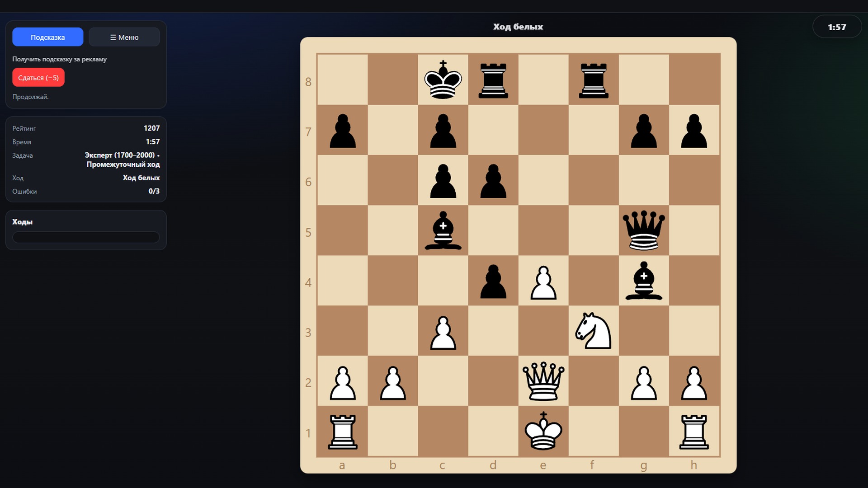The width and height of the screenshot is (868, 488).
Task: Click the red Сдаться (−5) button
Action: (38, 78)
